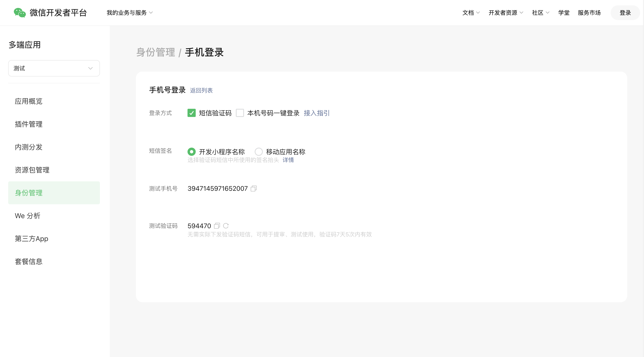Viewport: 644px width, 357px height.
Task: Click the verification code value 594470
Action: (199, 226)
